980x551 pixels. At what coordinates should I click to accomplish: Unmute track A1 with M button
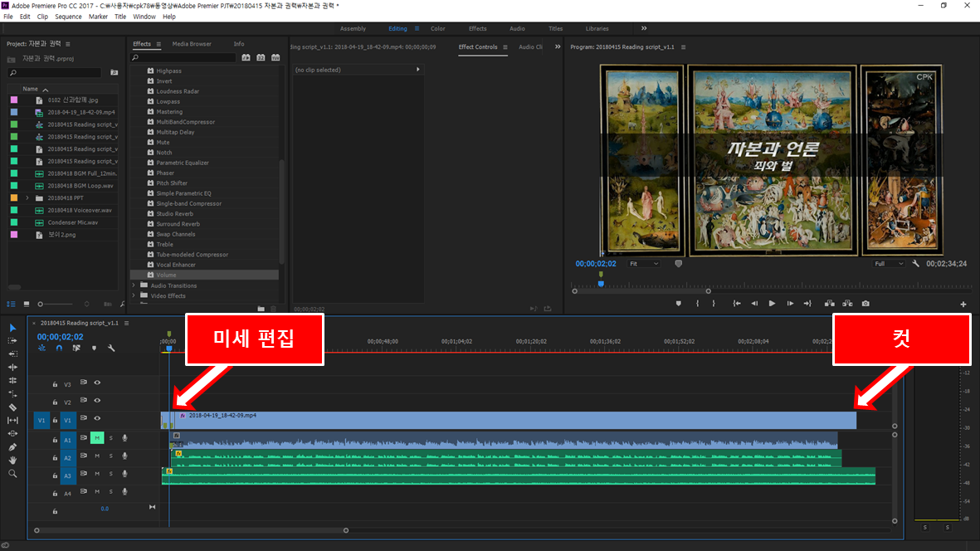tap(97, 438)
